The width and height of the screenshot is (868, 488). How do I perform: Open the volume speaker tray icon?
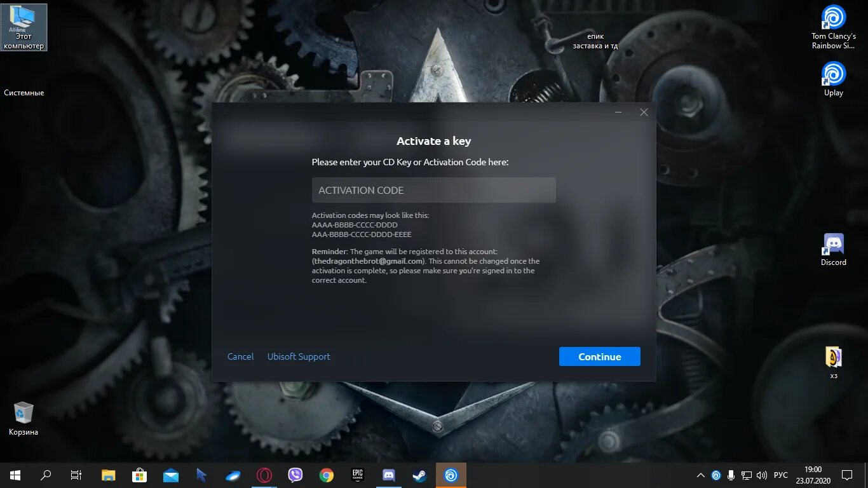(x=762, y=475)
